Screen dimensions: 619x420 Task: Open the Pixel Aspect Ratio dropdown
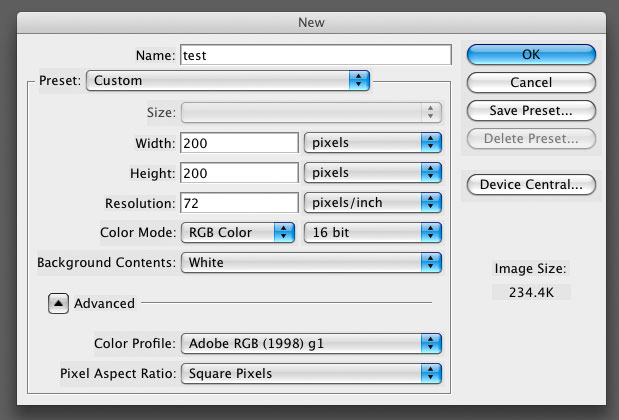pos(310,374)
